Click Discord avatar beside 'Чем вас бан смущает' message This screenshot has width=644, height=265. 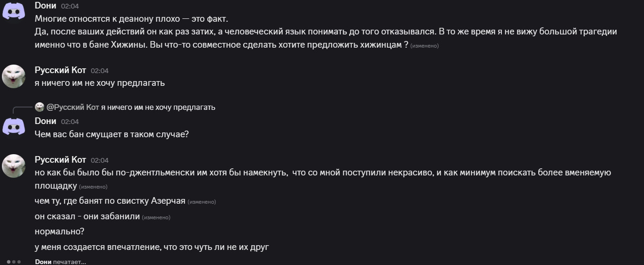(14, 127)
